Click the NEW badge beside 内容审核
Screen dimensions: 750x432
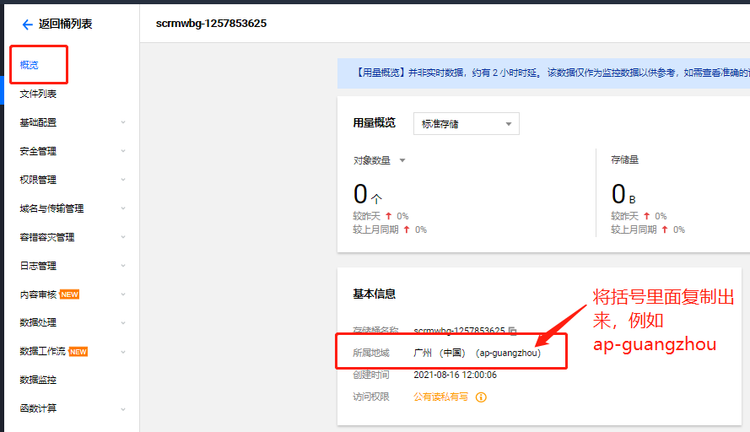coord(70,295)
